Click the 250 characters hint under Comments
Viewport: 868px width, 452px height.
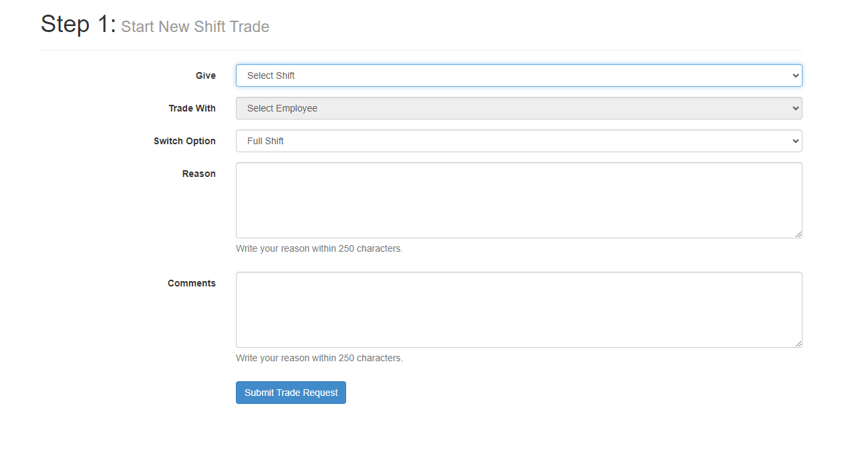319,357
